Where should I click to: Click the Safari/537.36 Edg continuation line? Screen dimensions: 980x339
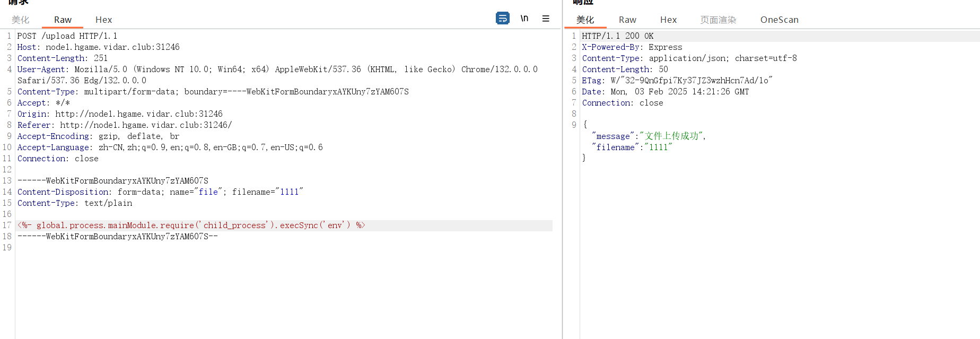click(x=82, y=81)
